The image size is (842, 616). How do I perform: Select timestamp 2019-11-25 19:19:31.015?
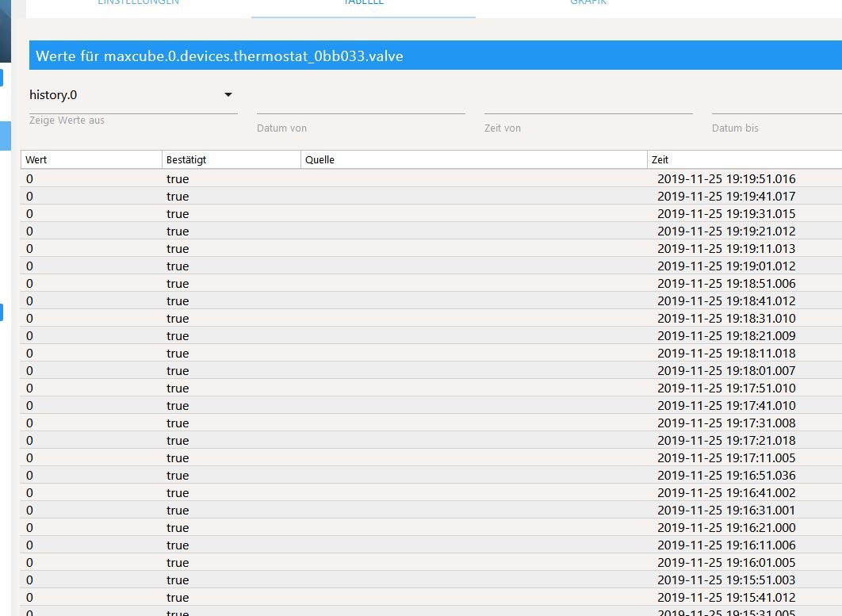[726, 214]
